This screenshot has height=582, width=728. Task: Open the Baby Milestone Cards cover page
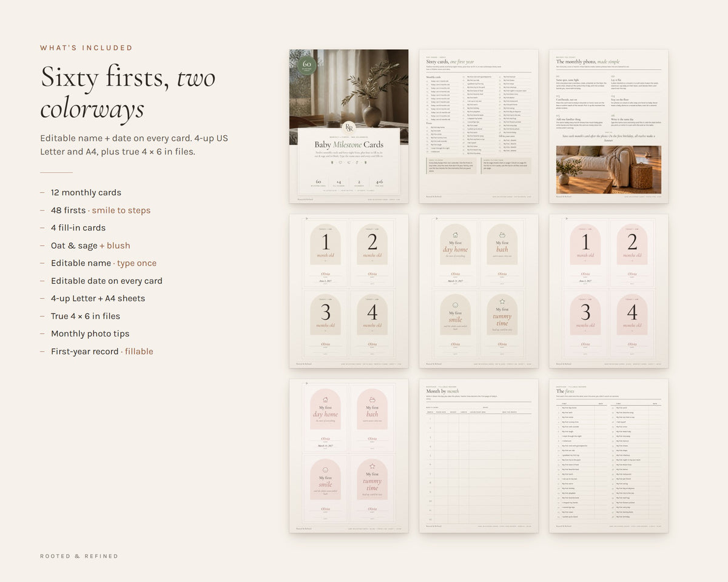349,126
